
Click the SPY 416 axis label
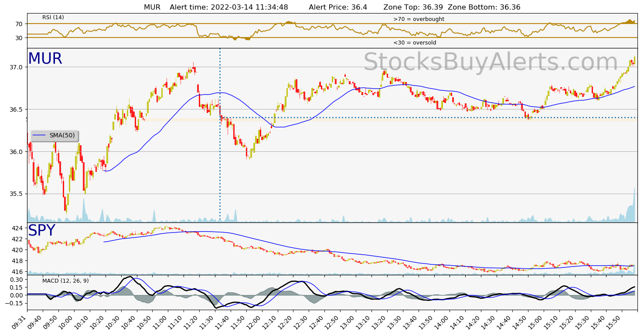(x=18, y=272)
